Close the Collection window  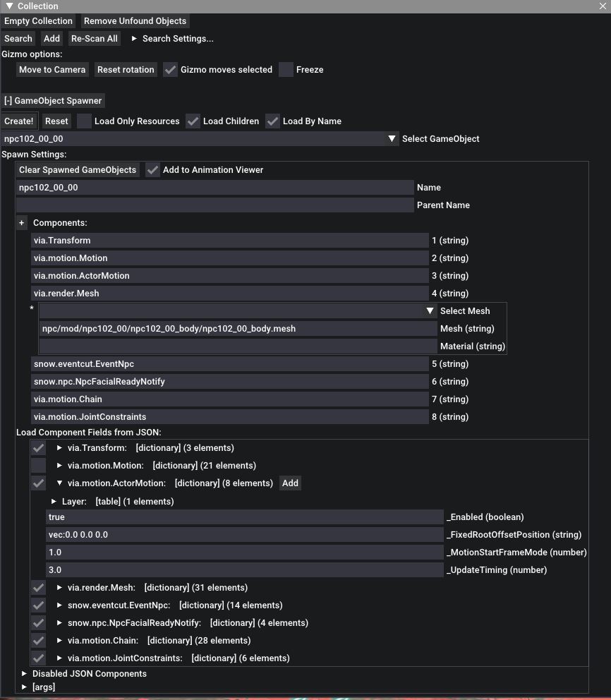point(603,6)
